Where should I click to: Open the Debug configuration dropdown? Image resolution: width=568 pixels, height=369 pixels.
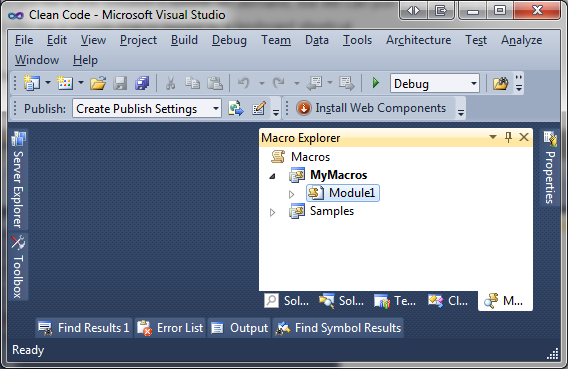coord(474,84)
